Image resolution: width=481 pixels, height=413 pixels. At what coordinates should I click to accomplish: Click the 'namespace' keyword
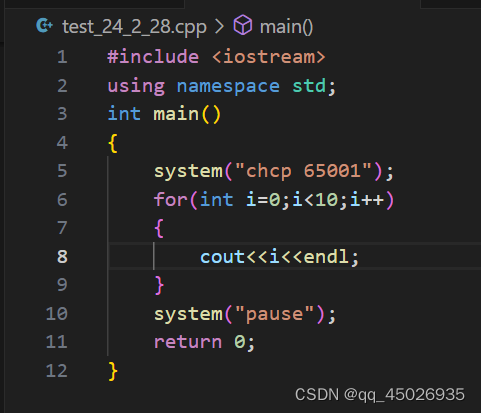[228, 86]
